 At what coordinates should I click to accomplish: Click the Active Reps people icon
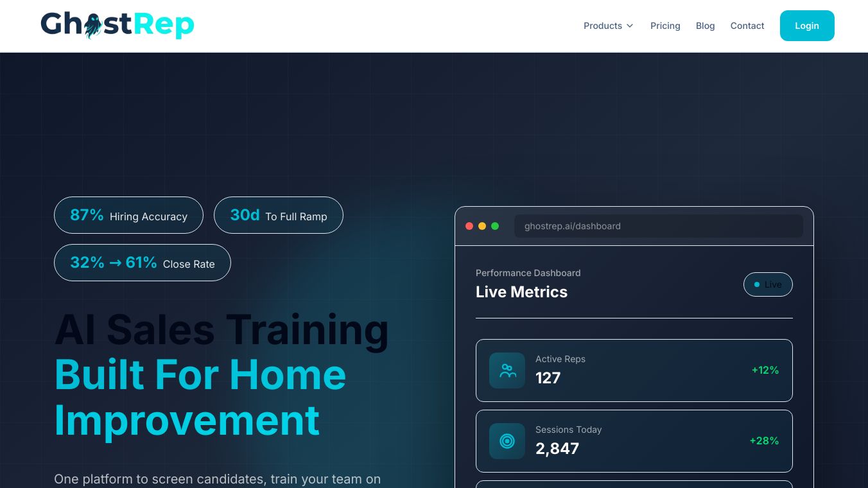click(507, 370)
